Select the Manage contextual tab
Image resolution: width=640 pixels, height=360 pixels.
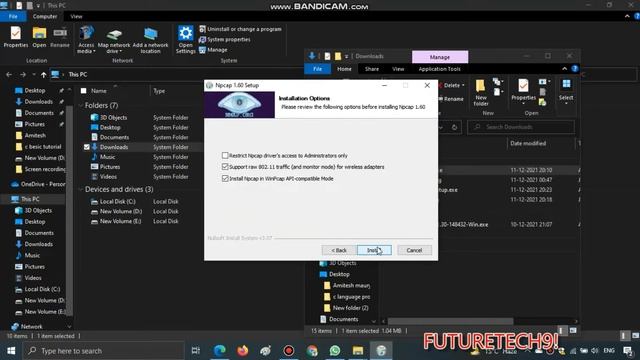(x=440, y=57)
